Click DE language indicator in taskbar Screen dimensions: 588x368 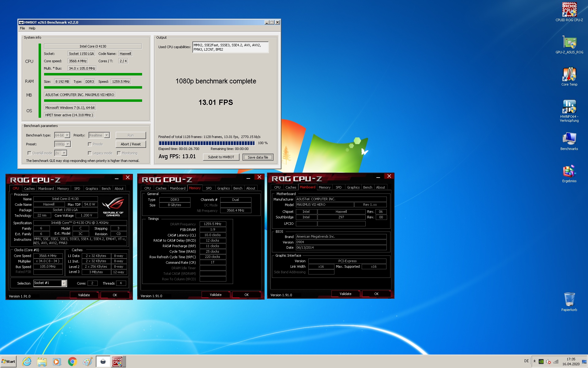[526, 361]
